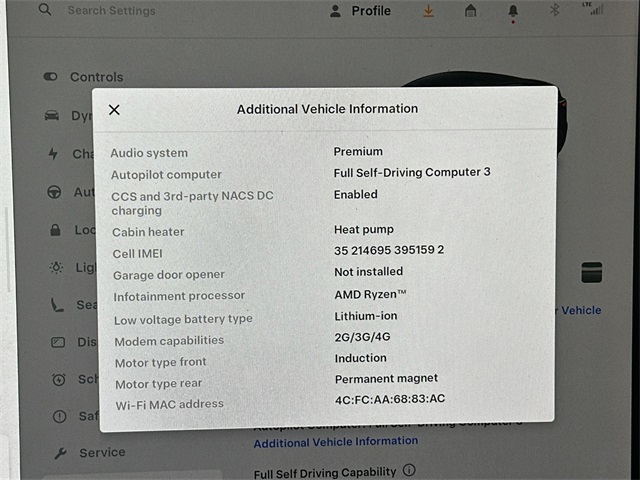Click the 'Full Self-Driving Computer 3' value
This screenshot has width=640, height=480.
coord(412,173)
